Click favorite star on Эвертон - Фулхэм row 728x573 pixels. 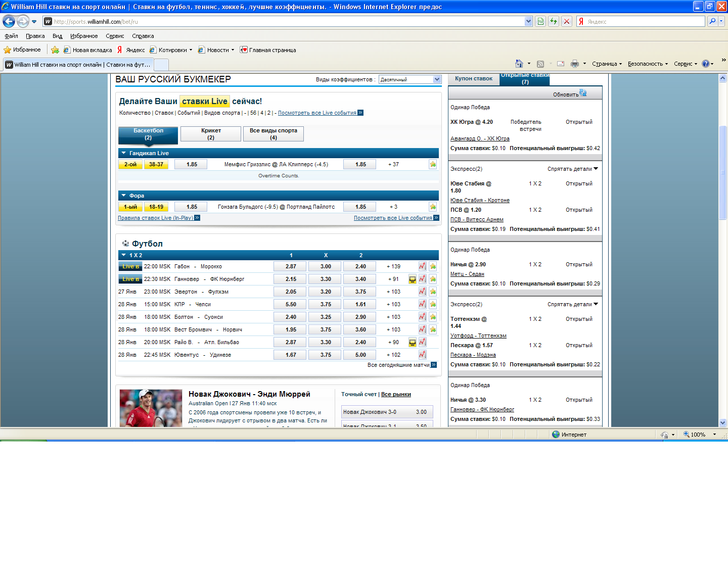433,292
